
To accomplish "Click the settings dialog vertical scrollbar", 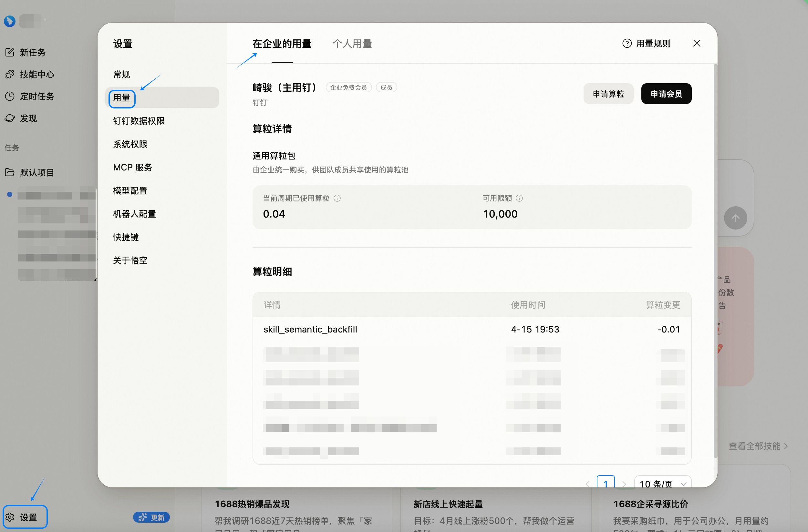I will click(x=715, y=261).
